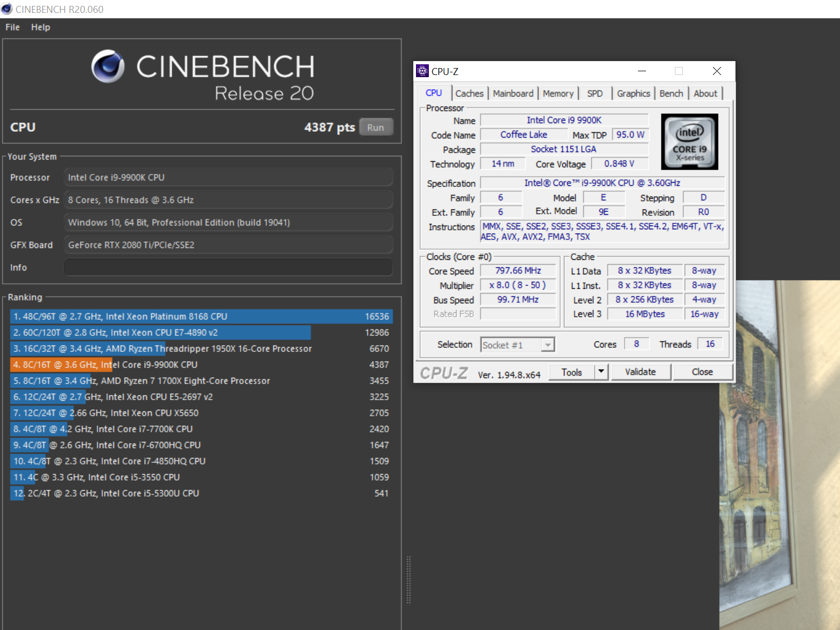Switch to the Graphics tab in CPU-Z

click(633, 93)
